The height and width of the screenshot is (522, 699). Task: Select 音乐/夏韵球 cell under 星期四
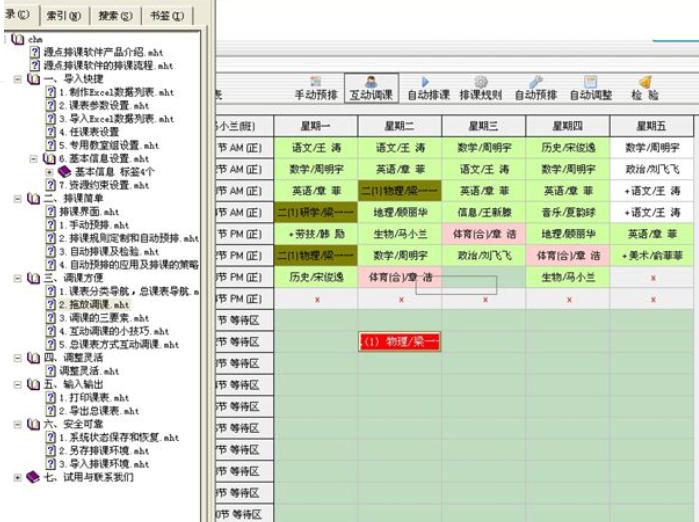[x=567, y=213]
